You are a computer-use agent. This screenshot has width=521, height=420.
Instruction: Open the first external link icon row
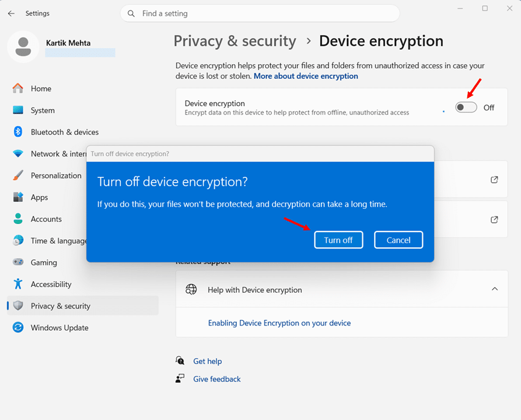click(x=494, y=180)
